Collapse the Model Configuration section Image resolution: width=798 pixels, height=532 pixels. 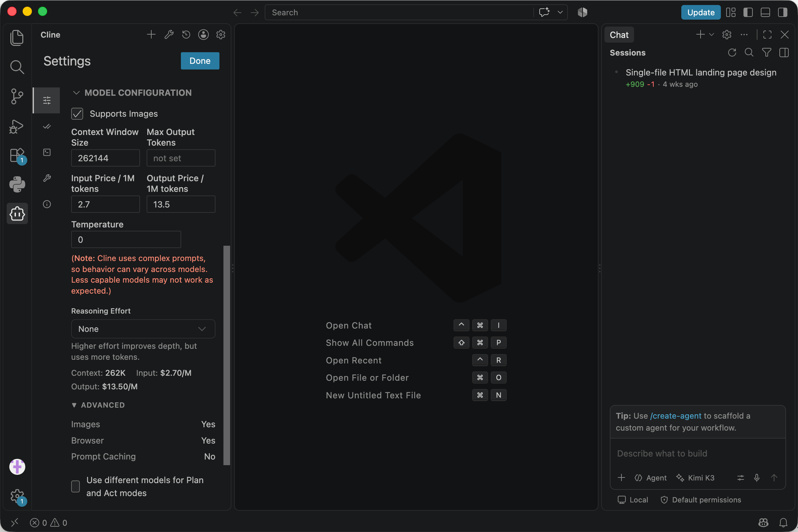tap(76, 93)
